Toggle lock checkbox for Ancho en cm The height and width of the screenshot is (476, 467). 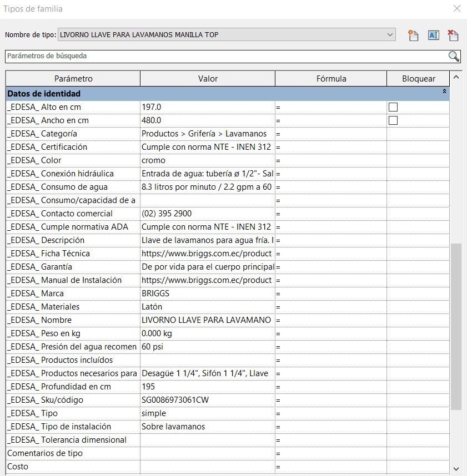(393, 120)
